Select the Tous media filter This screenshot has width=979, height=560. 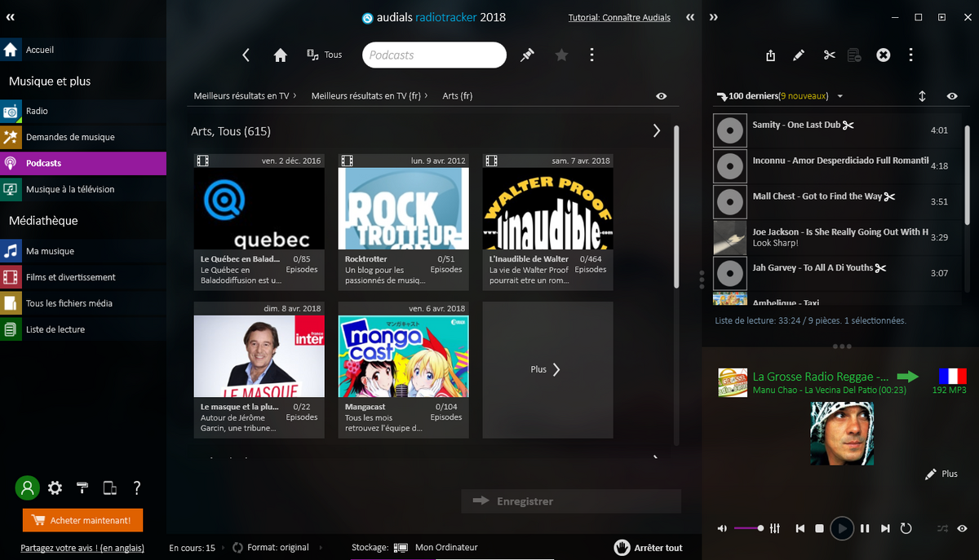pos(325,55)
